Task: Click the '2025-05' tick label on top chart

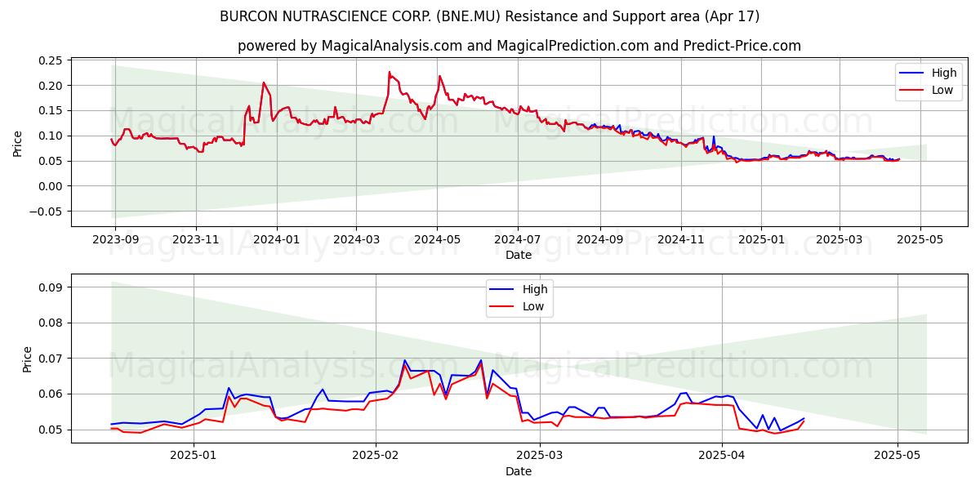Action: [x=921, y=240]
